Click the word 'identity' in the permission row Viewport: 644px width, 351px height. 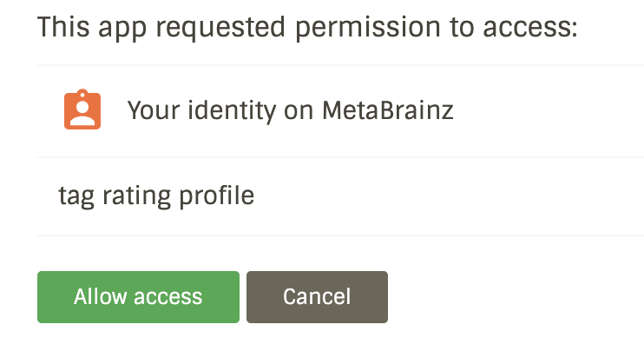(232, 111)
